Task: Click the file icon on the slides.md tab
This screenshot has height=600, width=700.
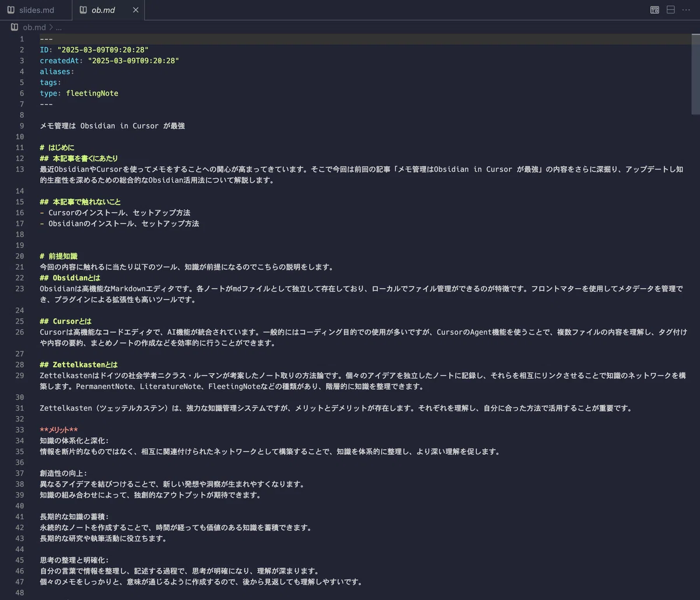Action: click(11, 10)
